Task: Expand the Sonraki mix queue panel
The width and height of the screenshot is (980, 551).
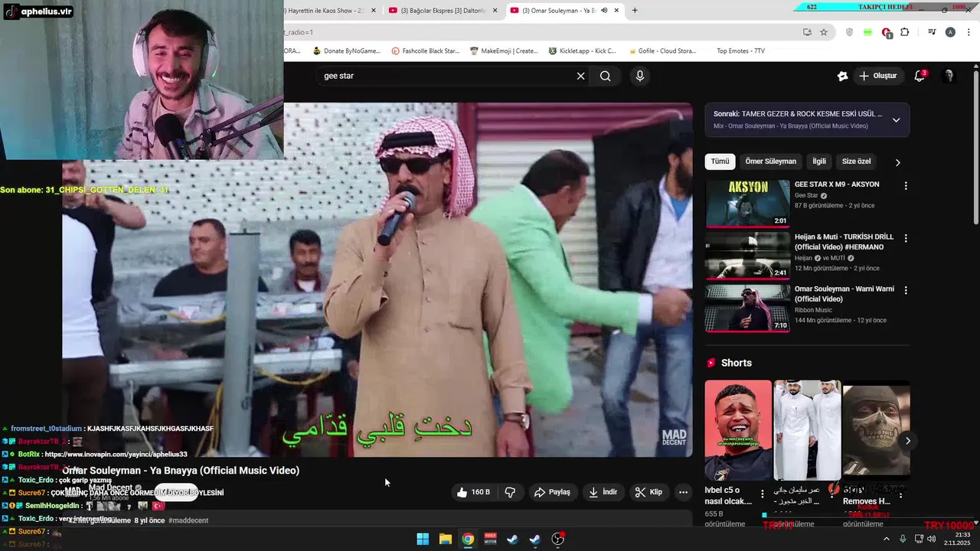Action: click(896, 120)
